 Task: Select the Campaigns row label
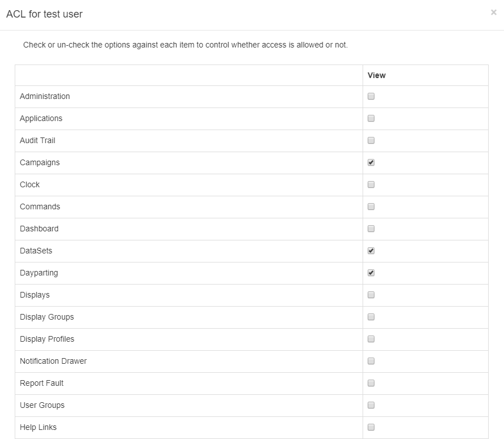[40, 162]
